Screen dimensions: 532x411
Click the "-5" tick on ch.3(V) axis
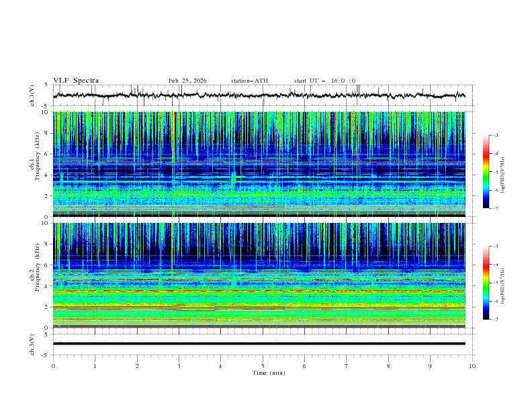click(46, 355)
